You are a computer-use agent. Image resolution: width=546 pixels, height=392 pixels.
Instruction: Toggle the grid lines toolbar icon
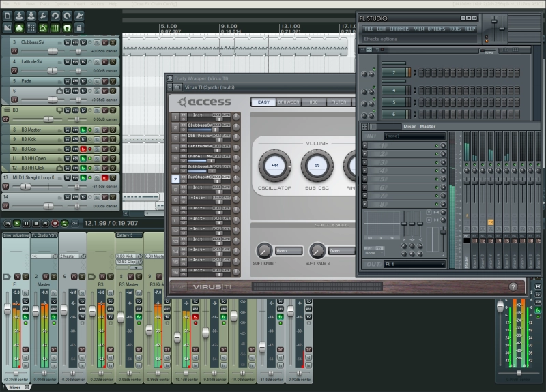coord(55,28)
